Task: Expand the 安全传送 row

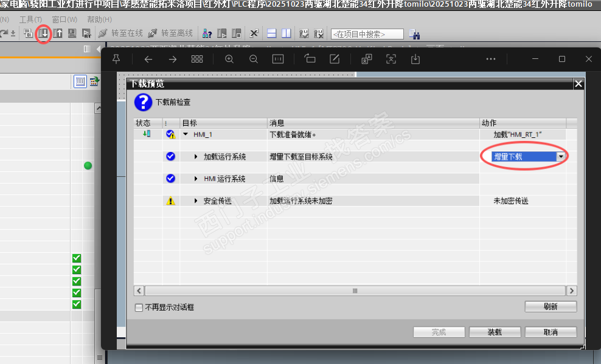Action: [196, 201]
